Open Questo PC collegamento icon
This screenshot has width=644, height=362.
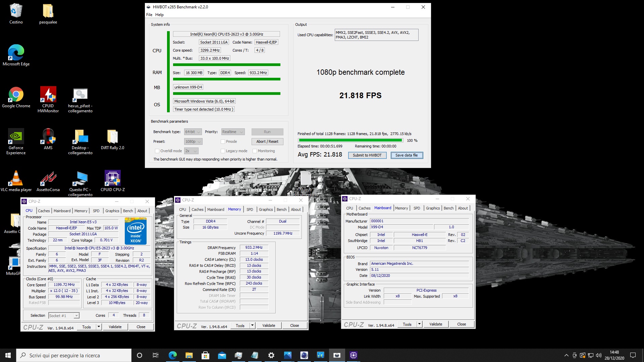coord(80,183)
